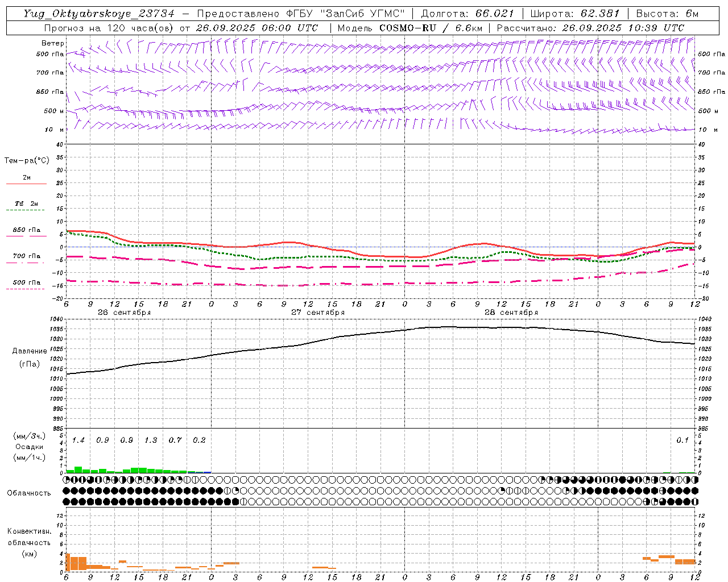Click the (мм/3ч.) precipitation unit label
Screen dimensions: 728x582
coord(30,436)
